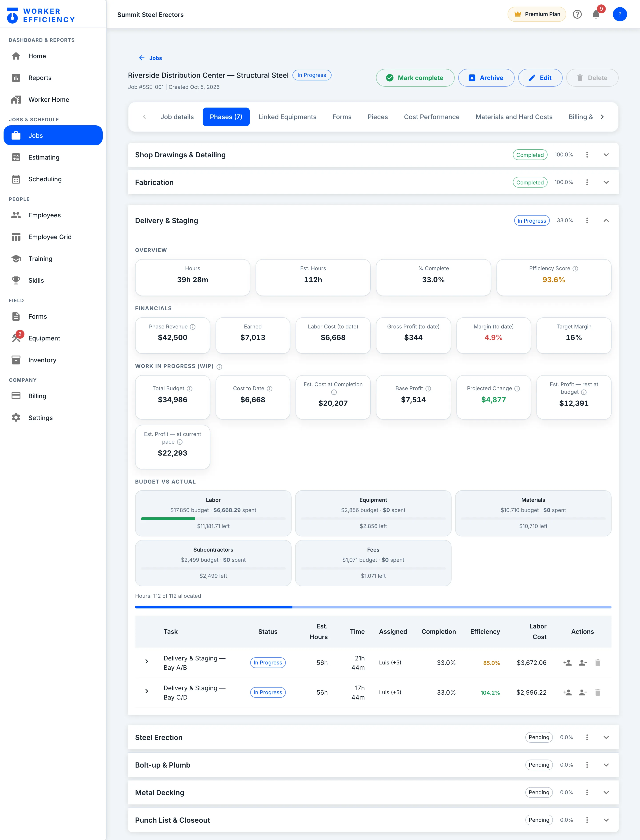Screen dimensions: 640x840
Task: Click the Work In Progress info icon
Action: tap(219, 366)
